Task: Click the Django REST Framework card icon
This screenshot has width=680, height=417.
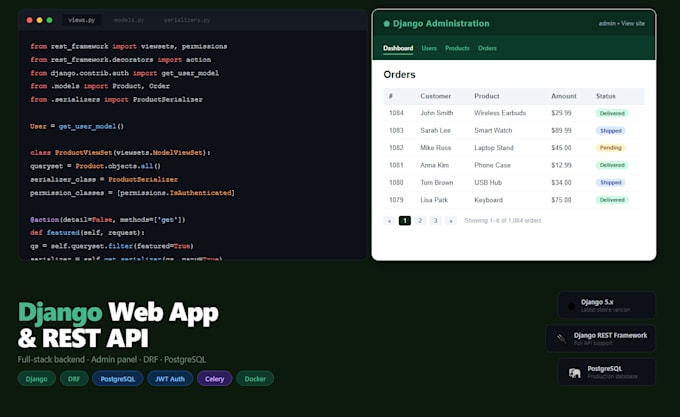Action: pyautogui.click(x=562, y=339)
